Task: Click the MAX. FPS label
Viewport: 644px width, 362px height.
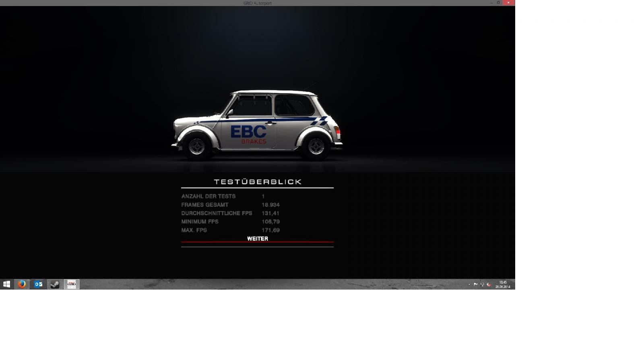Action: coord(194,230)
